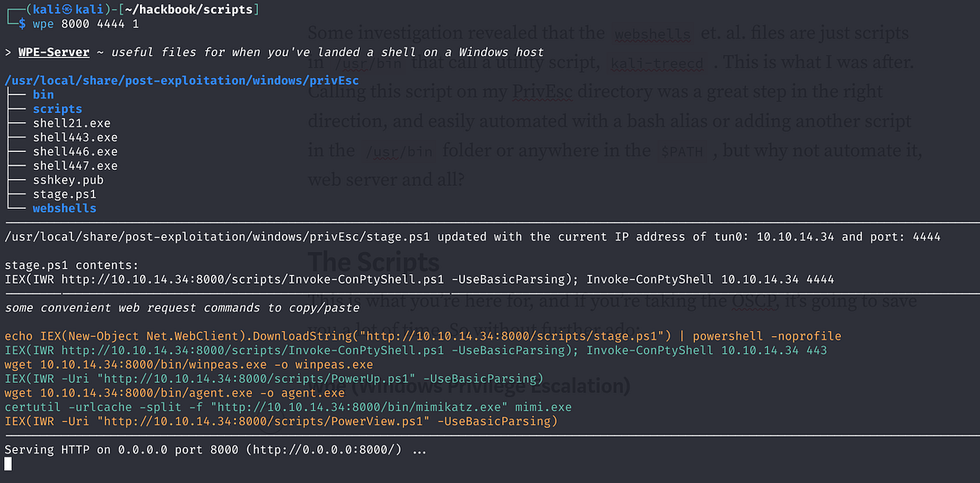Viewport: 980px width, 483px height.
Task: Select the 'scripts' directory tree entry
Action: coord(58,109)
